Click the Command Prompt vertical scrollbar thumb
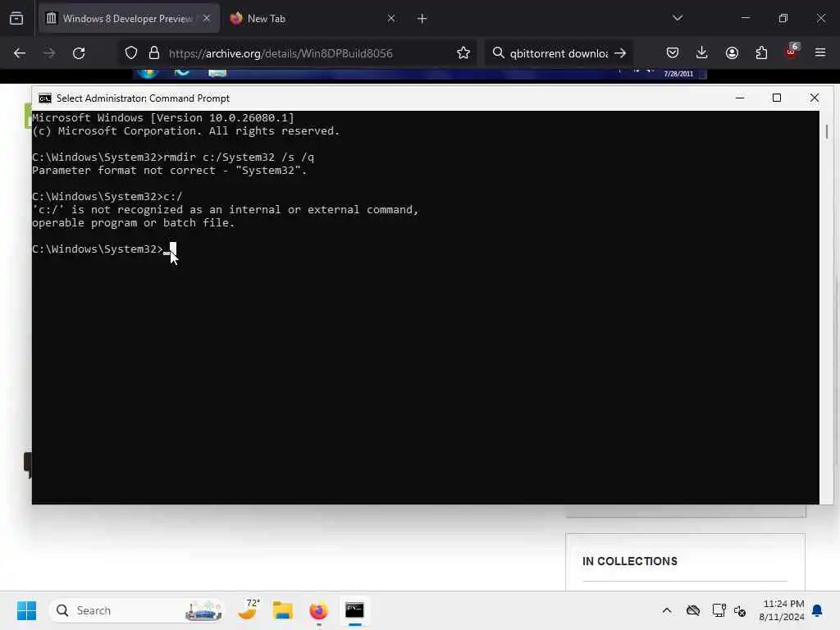Image resolution: width=840 pixels, height=630 pixels. (x=827, y=131)
